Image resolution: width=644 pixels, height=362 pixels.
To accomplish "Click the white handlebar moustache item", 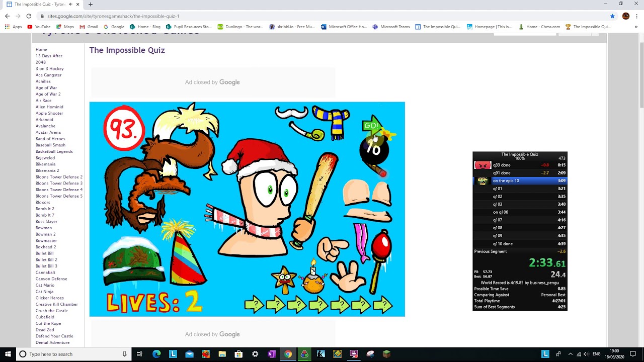I will tap(291, 113).
